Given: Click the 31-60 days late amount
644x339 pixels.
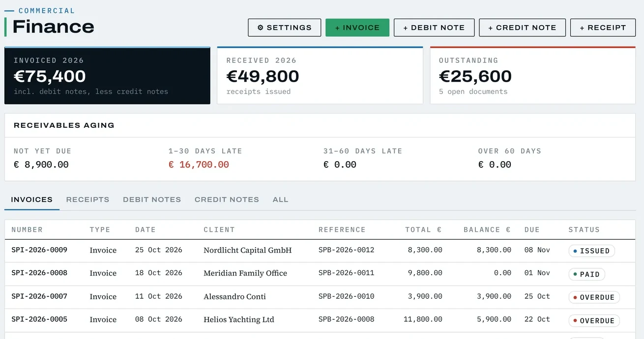Looking at the screenshot, I should pos(340,165).
